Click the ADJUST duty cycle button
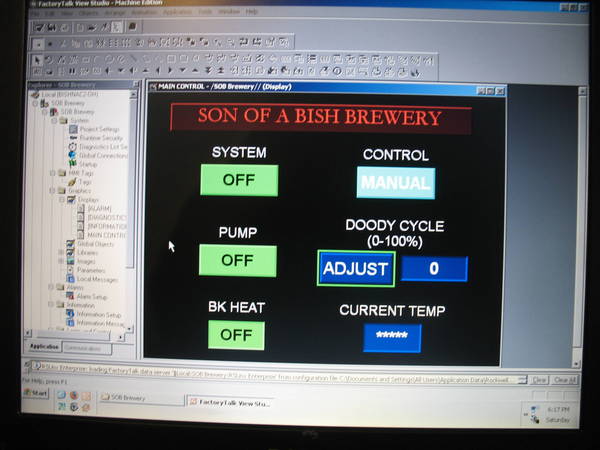The image size is (600, 450). click(x=356, y=269)
